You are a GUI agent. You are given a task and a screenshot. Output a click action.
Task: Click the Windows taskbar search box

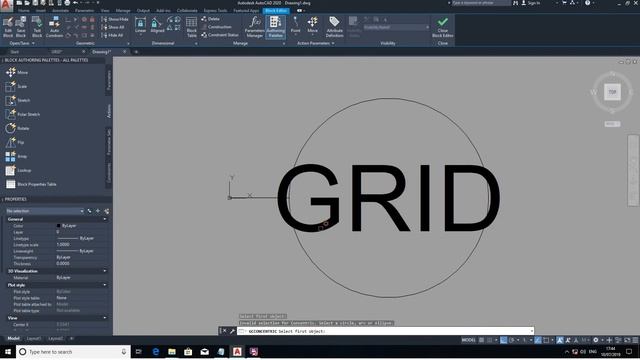(73, 351)
